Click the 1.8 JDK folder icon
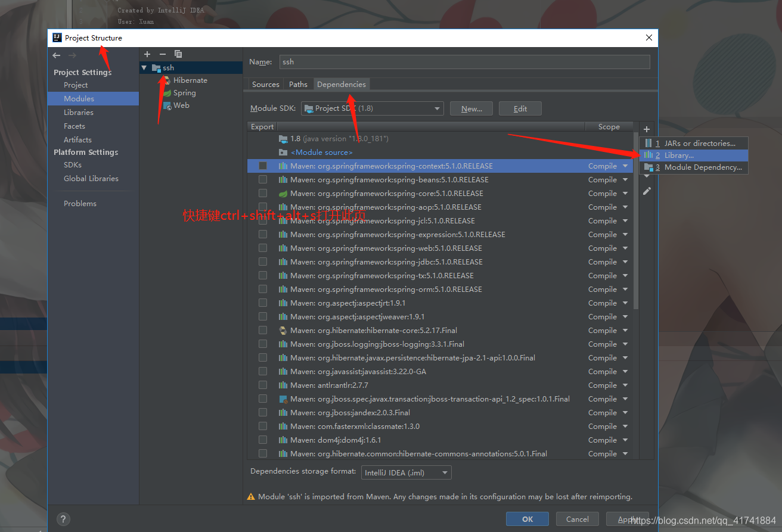 pyautogui.click(x=283, y=139)
